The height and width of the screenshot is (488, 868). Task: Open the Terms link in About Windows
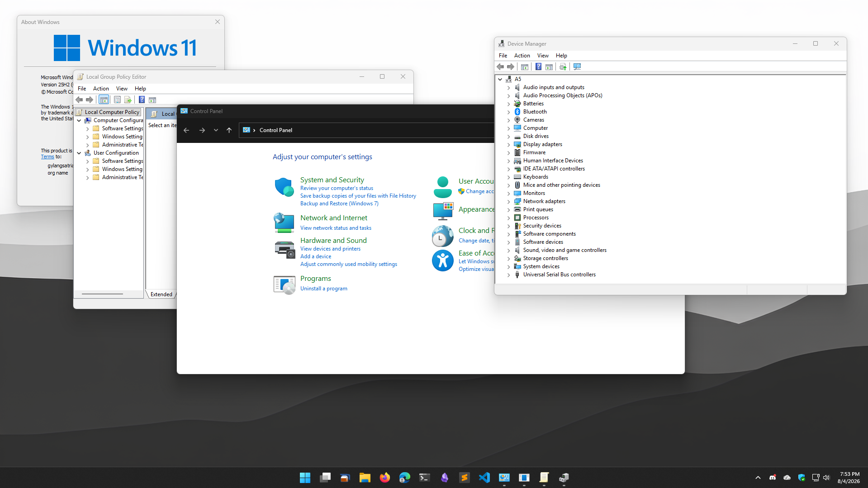47,156
